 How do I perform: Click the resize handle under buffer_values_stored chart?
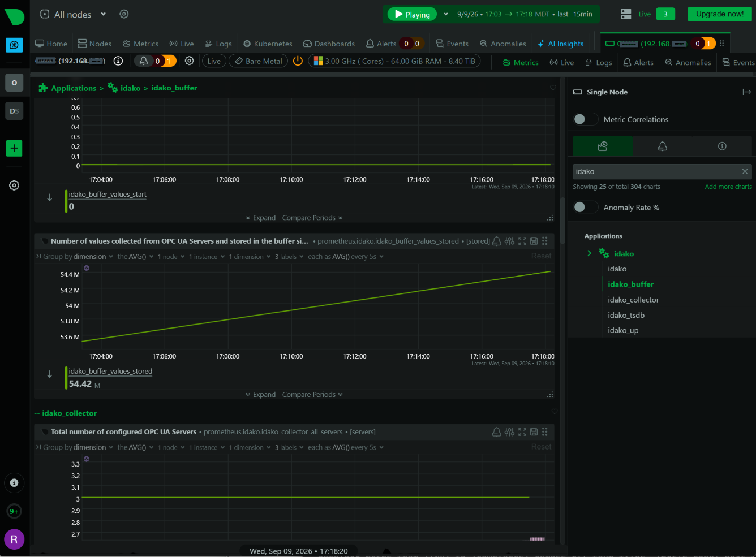tap(550, 395)
